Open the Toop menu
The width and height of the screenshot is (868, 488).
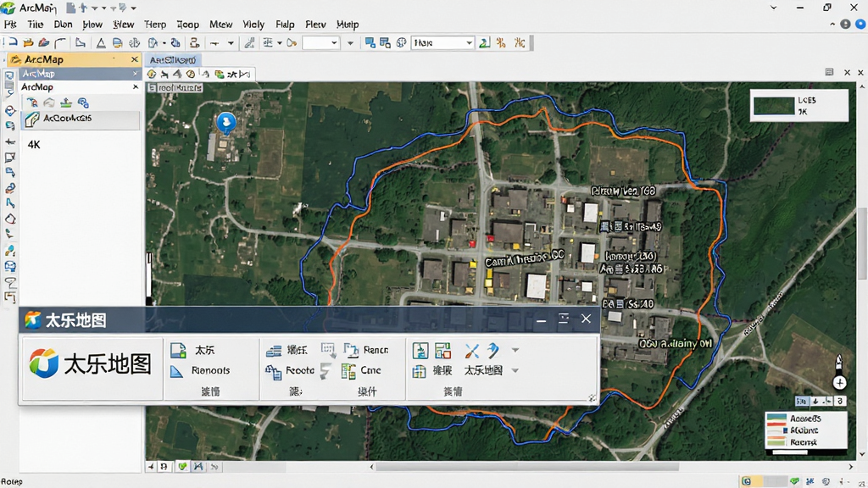(x=187, y=25)
